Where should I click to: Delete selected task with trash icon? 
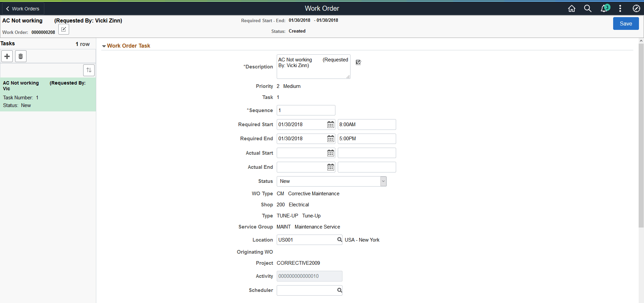20,56
